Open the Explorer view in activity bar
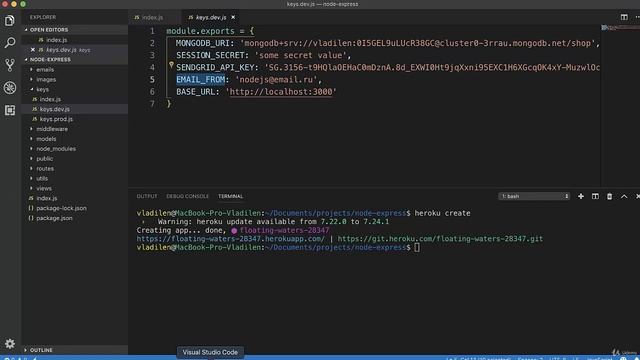 10,20
